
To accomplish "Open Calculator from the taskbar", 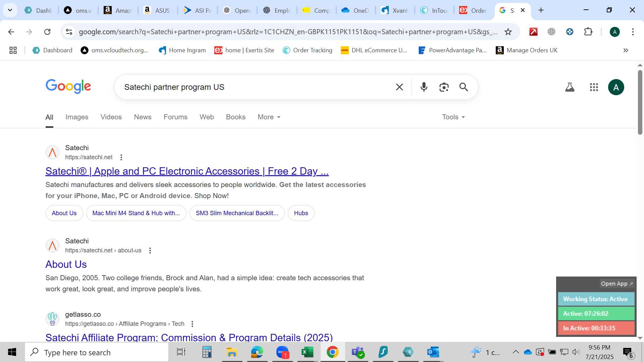I will click(x=207, y=352).
